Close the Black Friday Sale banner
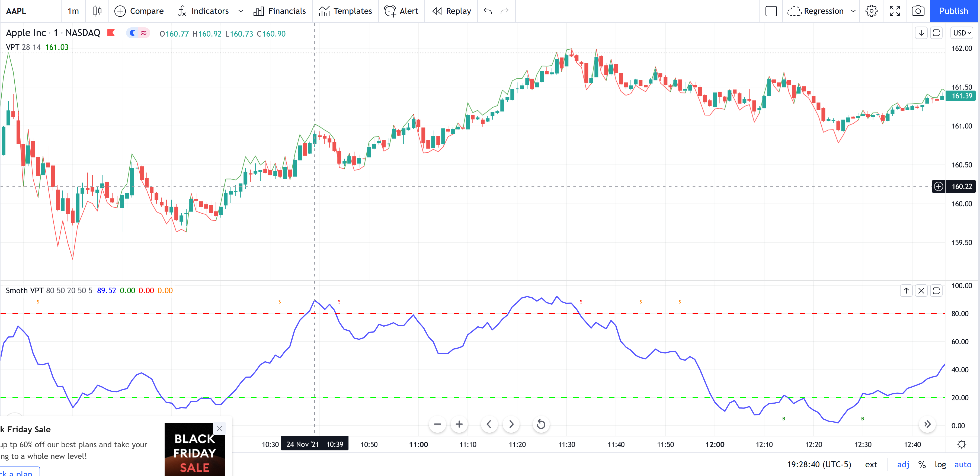 coord(220,429)
